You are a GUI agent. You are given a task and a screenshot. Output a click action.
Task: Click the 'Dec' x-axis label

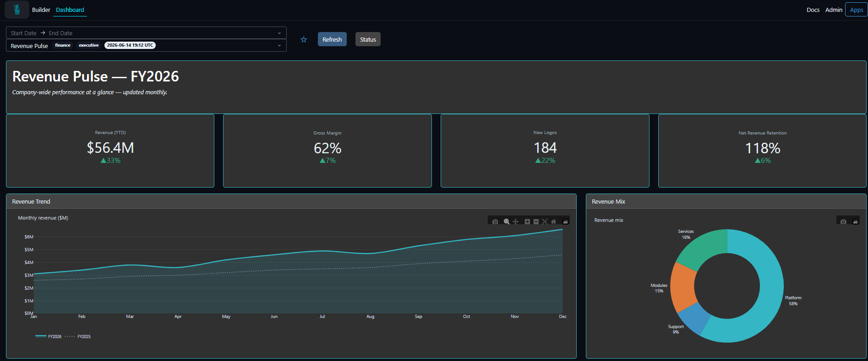click(562, 317)
